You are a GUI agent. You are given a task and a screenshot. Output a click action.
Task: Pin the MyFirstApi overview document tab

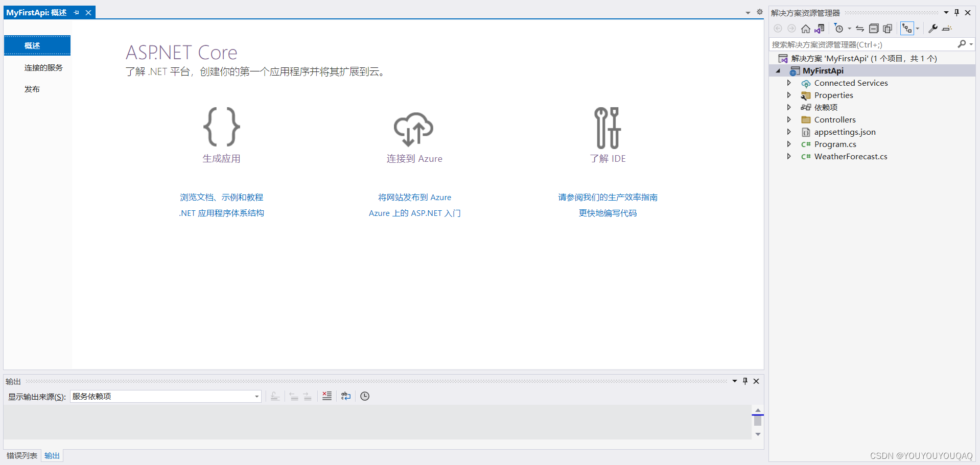[x=77, y=12]
